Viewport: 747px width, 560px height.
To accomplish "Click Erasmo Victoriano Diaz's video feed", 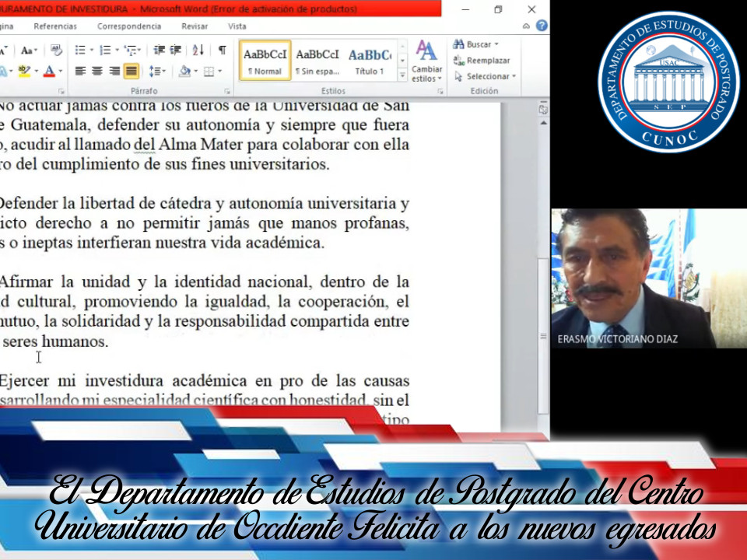I will [x=649, y=278].
